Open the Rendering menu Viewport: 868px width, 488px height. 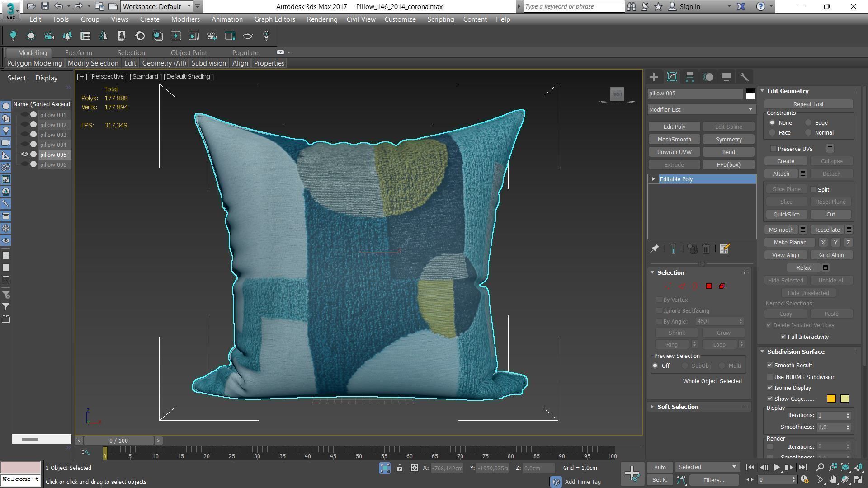(322, 19)
